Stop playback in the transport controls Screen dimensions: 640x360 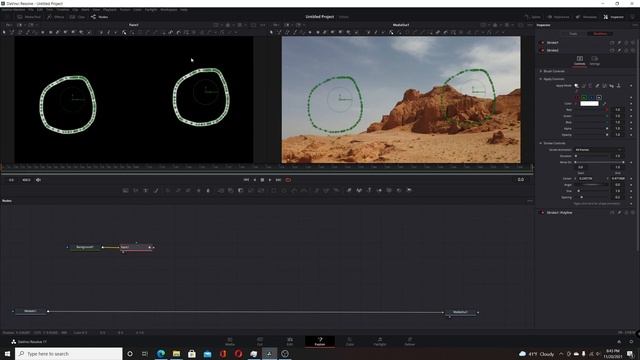tap(262, 180)
